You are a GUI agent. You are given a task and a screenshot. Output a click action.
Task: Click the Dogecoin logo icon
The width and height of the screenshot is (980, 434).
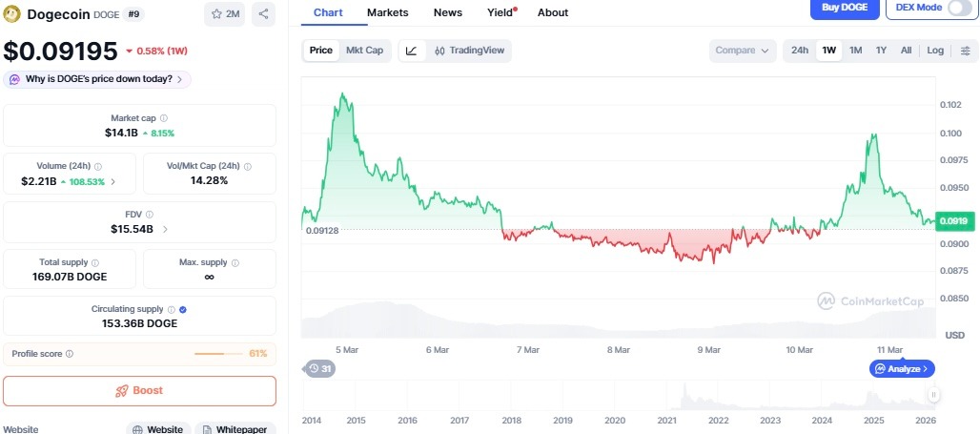tap(12, 14)
